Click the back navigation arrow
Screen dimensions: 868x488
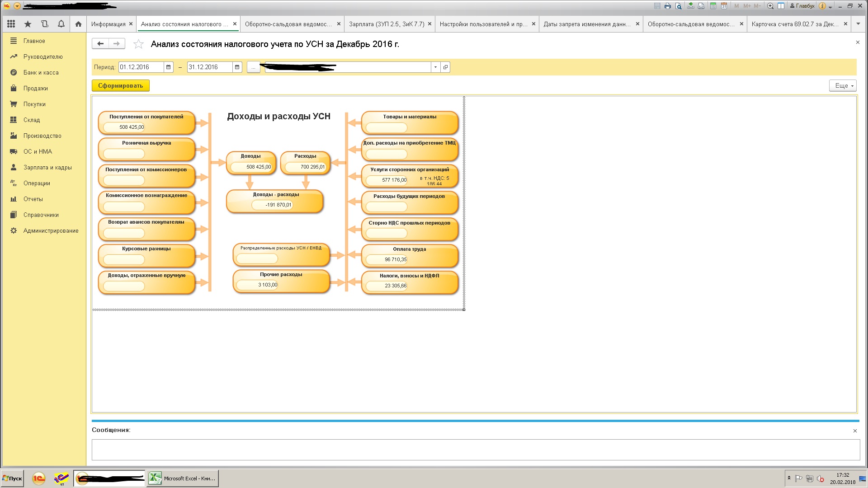click(100, 43)
